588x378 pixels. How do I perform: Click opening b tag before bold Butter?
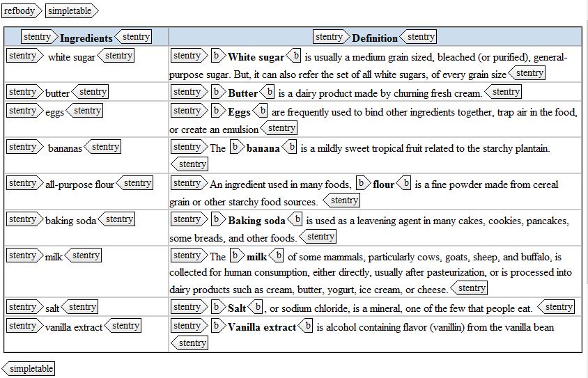[218, 92]
